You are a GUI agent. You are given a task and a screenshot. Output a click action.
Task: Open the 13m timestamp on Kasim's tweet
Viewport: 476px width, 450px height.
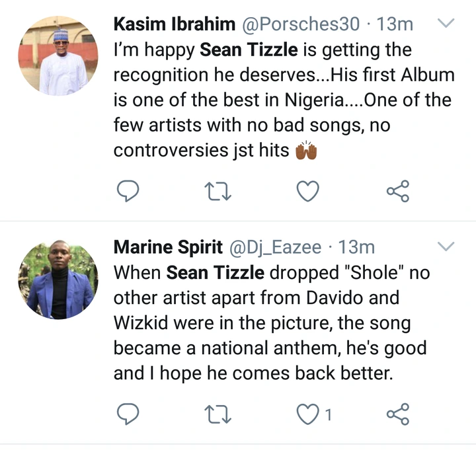coord(395,24)
